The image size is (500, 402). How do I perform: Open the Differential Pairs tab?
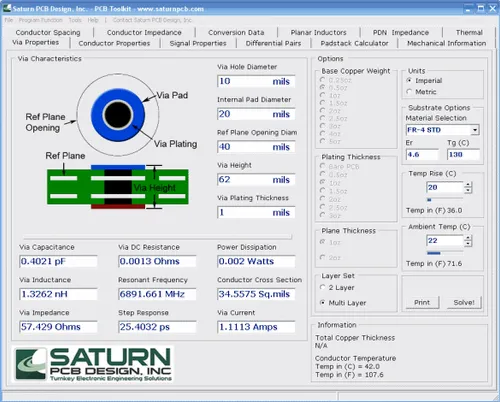pyautogui.click(x=273, y=43)
